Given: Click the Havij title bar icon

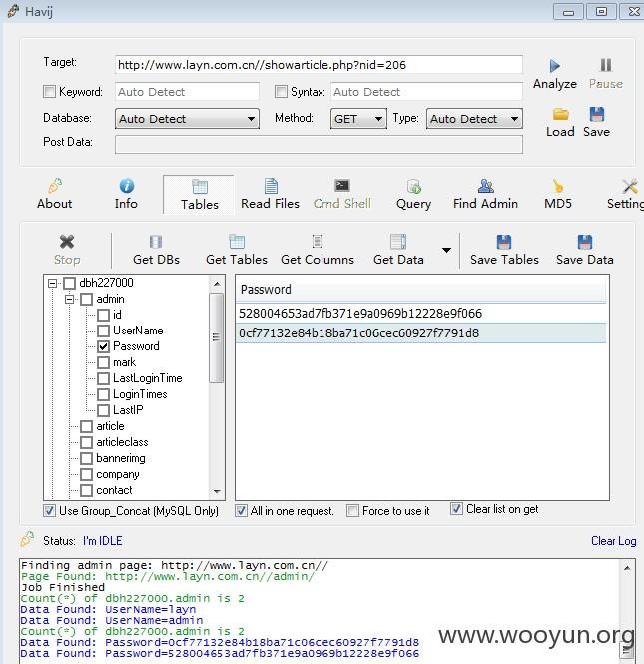Looking at the screenshot, I should click(13, 11).
